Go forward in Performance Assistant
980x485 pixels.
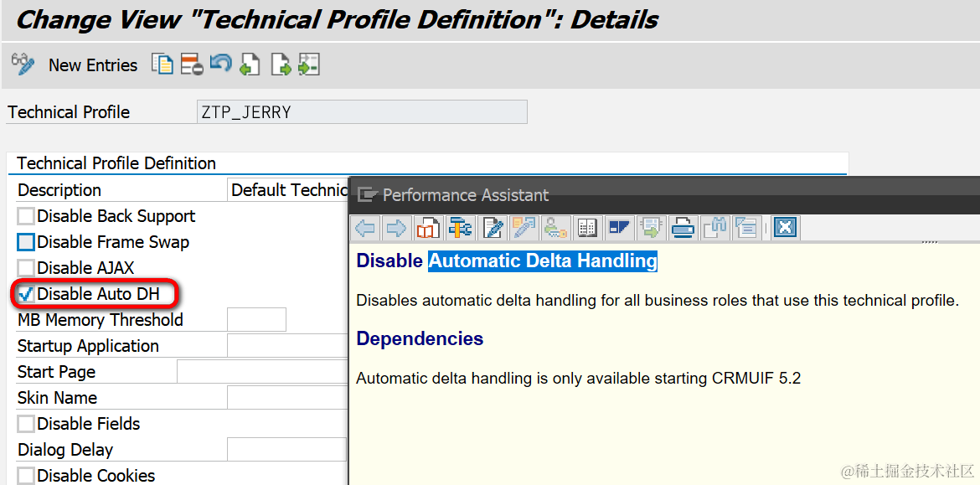(396, 228)
